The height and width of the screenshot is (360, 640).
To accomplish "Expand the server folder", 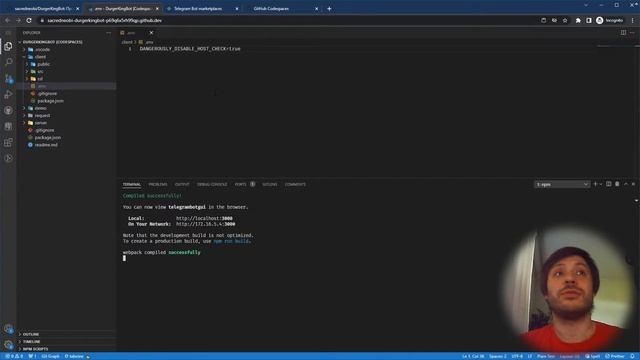I will (x=41, y=123).
